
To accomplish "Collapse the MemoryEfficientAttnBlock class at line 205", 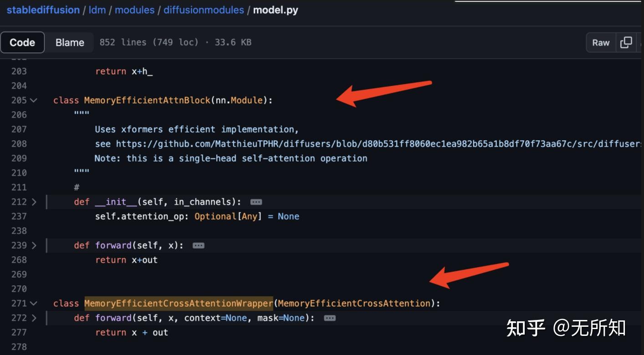I will tap(34, 100).
